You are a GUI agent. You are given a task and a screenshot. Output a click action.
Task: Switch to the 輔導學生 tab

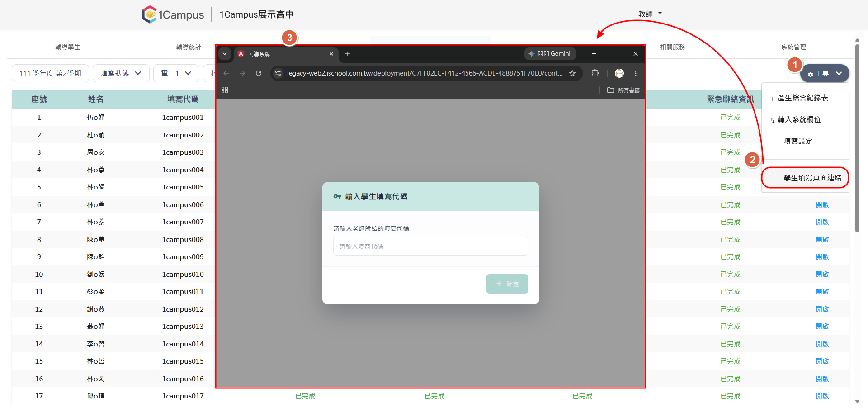pyautogui.click(x=68, y=47)
